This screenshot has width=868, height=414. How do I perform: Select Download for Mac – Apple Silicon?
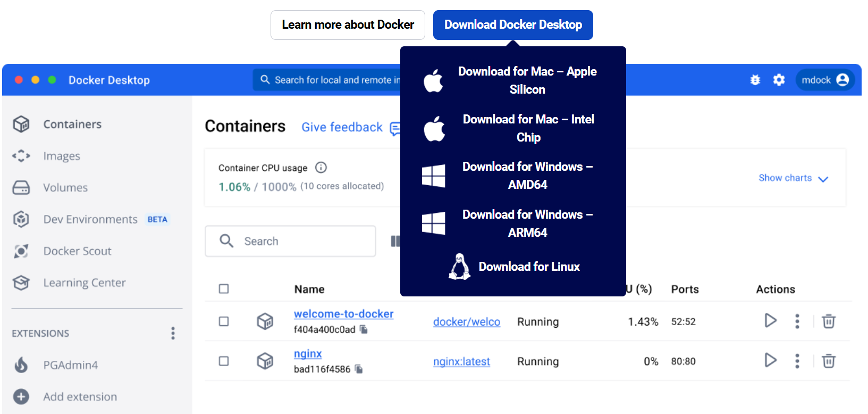527,80
